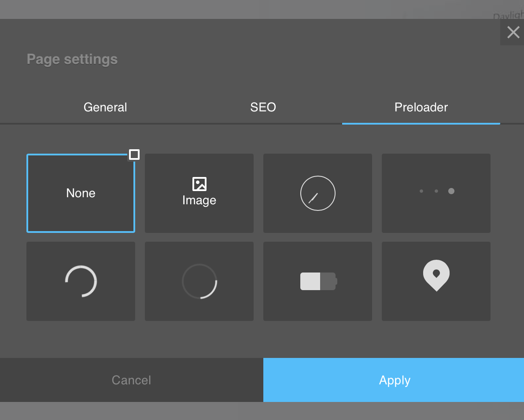The width and height of the screenshot is (524, 420).
Task: Click the Preloader tab
Action: point(421,107)
